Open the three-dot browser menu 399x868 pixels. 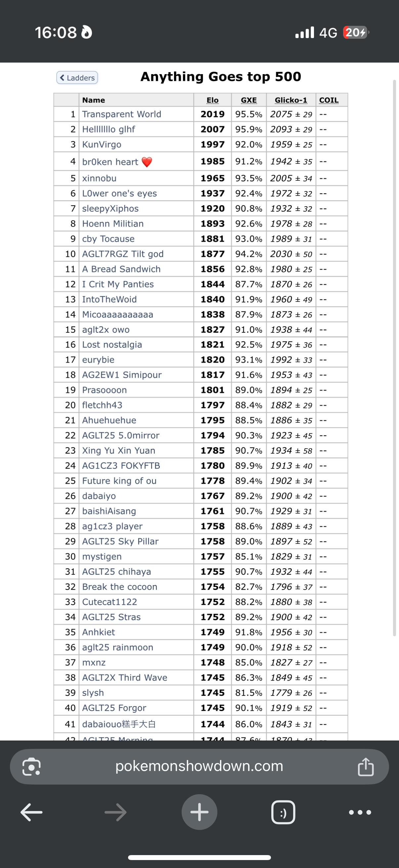[360, 812]
